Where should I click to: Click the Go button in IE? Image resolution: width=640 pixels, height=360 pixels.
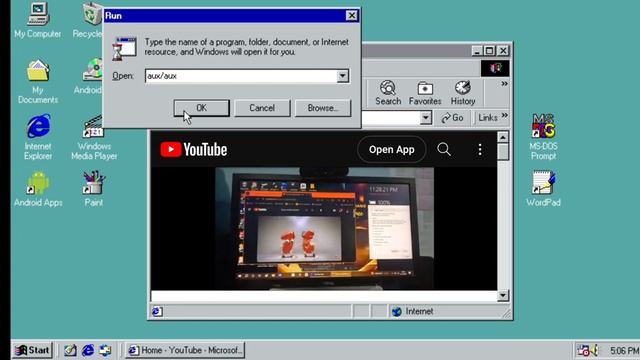tap(452, 118)
